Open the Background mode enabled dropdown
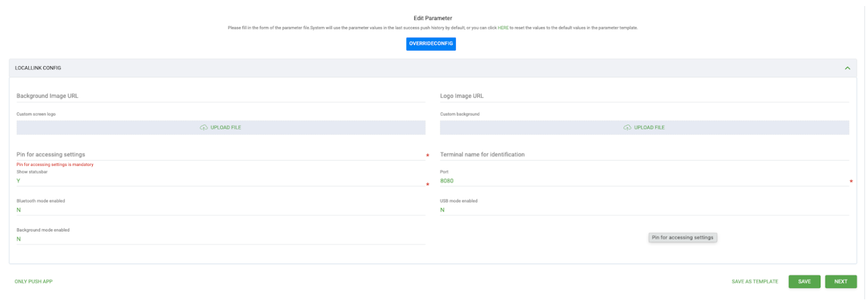868x301 pixels. pyautogui.click(x=221, y=239)
